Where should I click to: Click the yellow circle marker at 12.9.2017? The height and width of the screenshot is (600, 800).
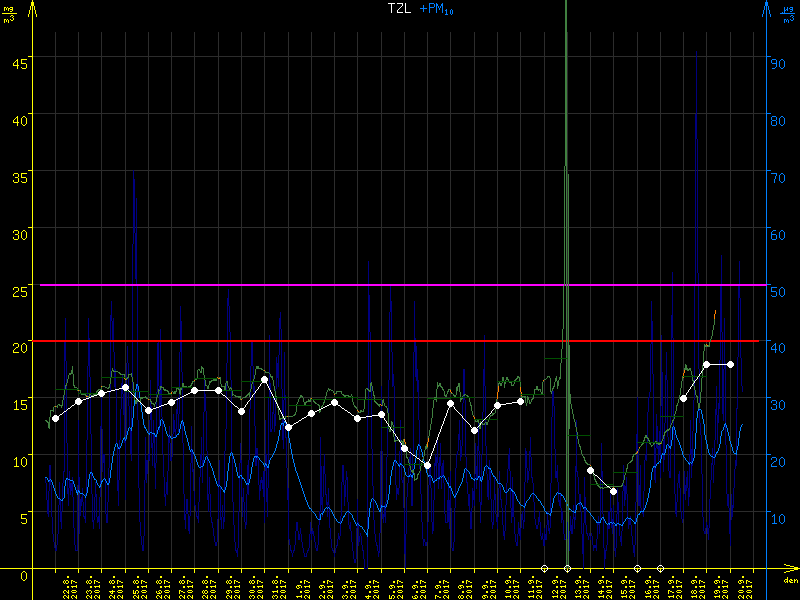pos(544,568)
